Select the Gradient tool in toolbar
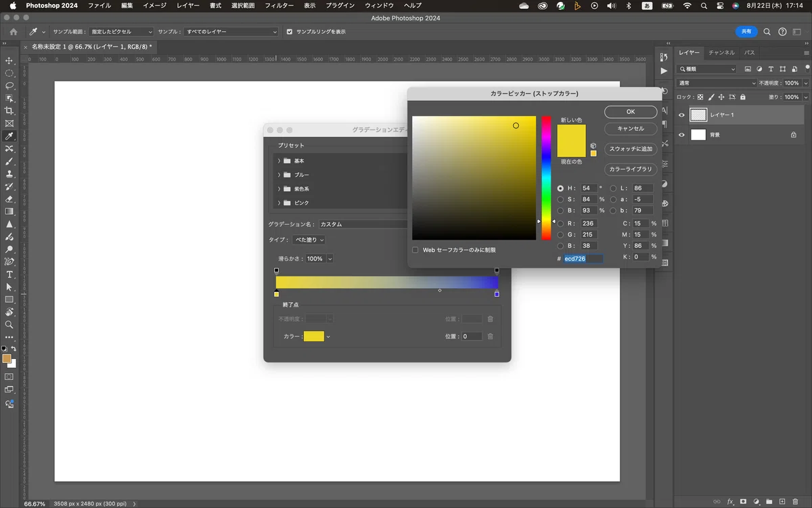 click(9, 211)
